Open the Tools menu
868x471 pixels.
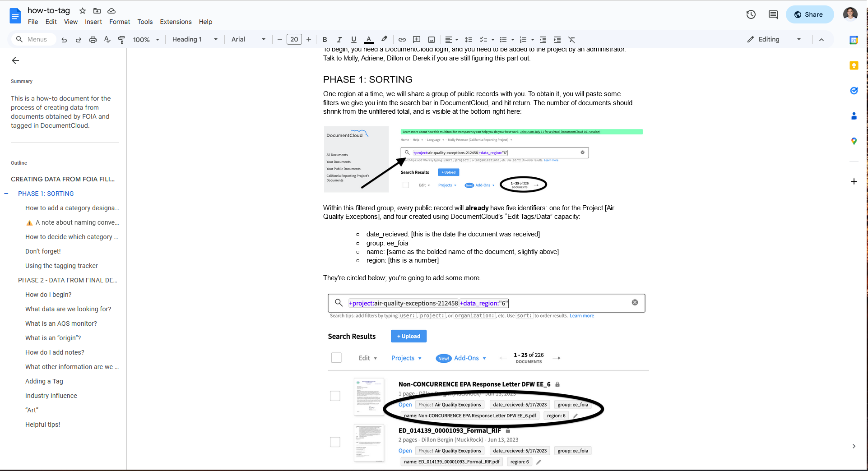coord(145,22)
